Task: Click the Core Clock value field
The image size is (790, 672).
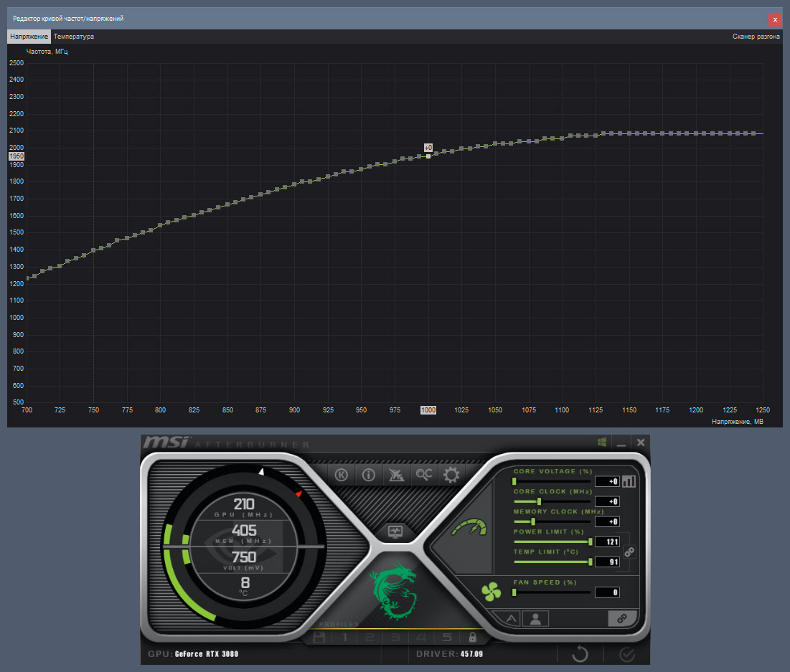Action: coord(607,502)
